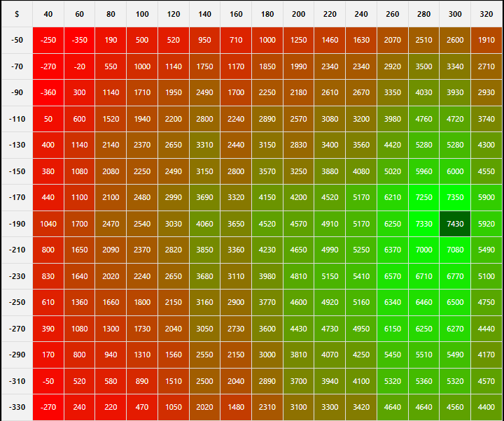The height and width of the screenshot is (421, 504).
Task: Select the $ corner header cell
Action: tap(17, 14)
